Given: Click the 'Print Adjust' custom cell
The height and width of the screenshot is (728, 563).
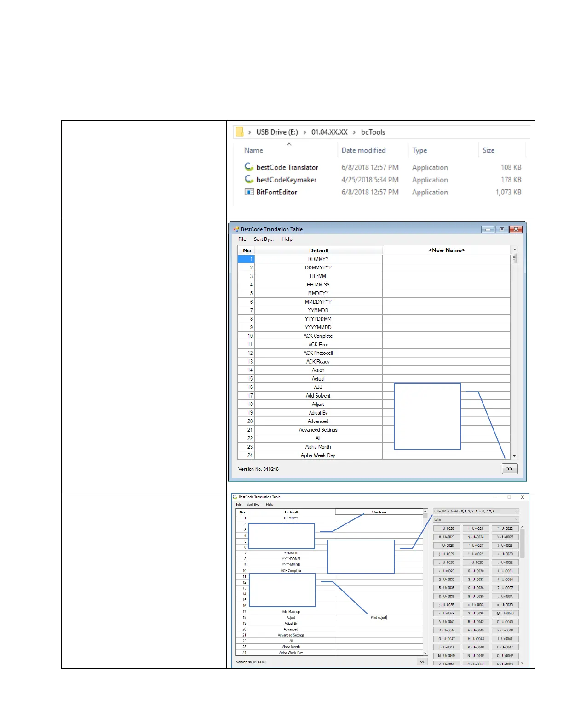Looking at the screenshot, I should pyautogui.click(x=379, y=618).
